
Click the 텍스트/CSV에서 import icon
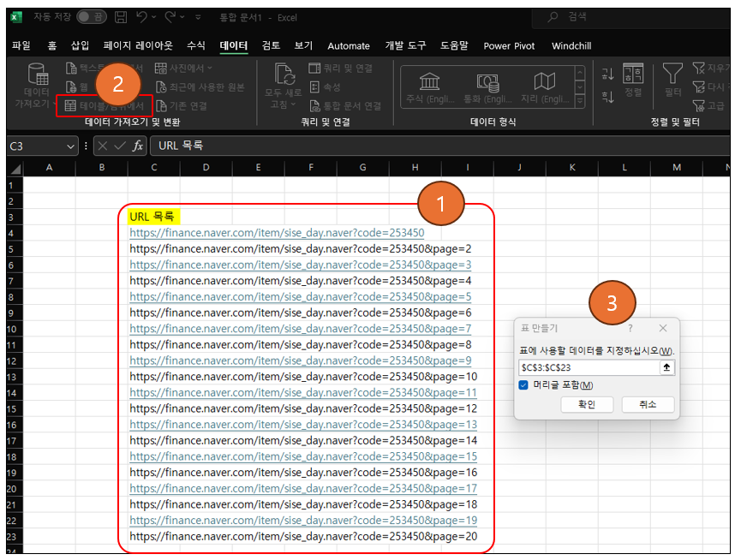71,69
